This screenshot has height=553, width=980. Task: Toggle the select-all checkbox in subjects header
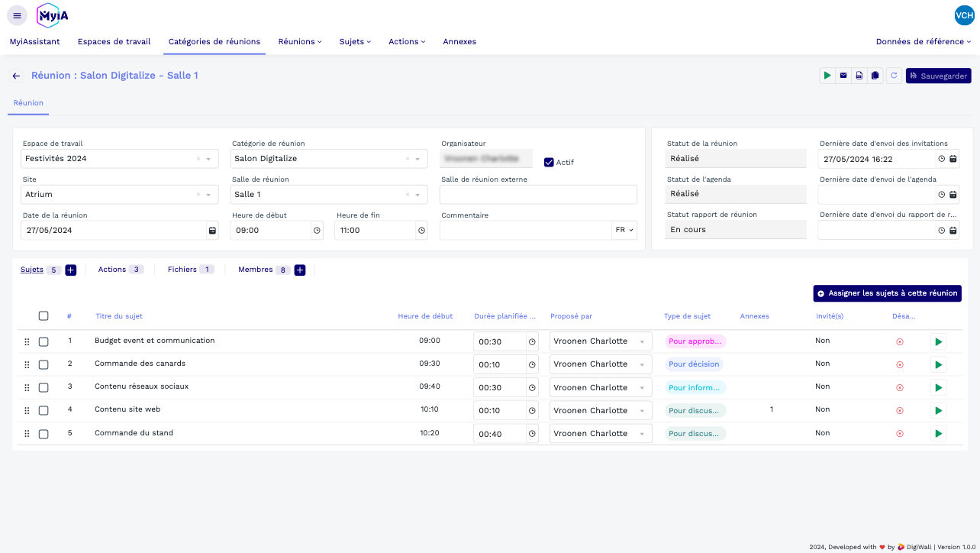(44, 316)
